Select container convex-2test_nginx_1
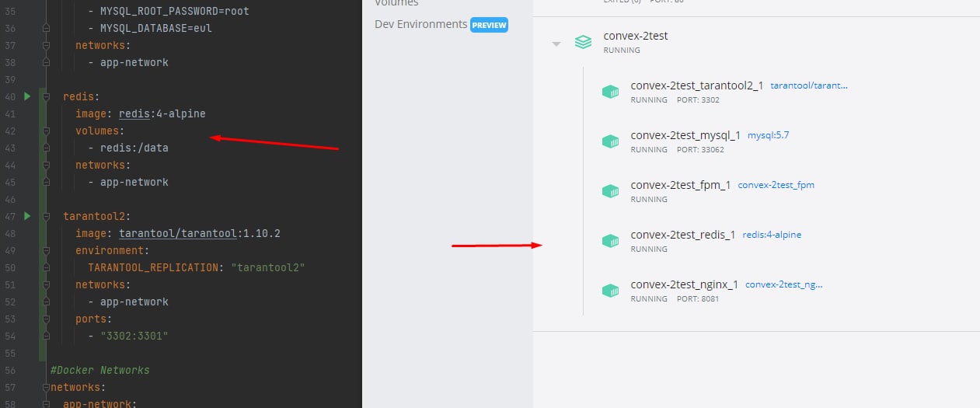This screenshot has height=408, width=980. click(685, 284)
